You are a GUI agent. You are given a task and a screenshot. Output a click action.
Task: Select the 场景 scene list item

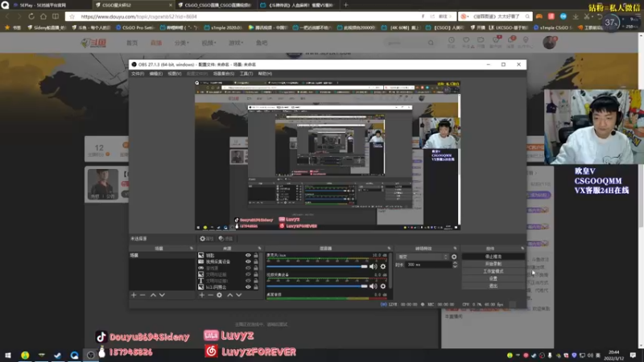162,255
